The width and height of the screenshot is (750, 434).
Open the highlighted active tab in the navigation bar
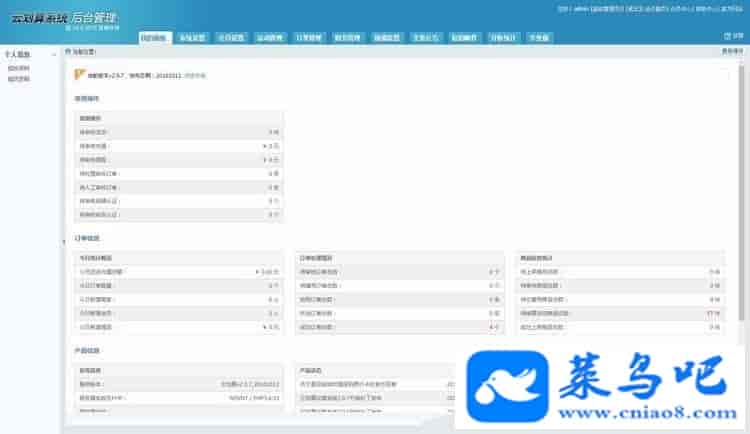[155, 37]
